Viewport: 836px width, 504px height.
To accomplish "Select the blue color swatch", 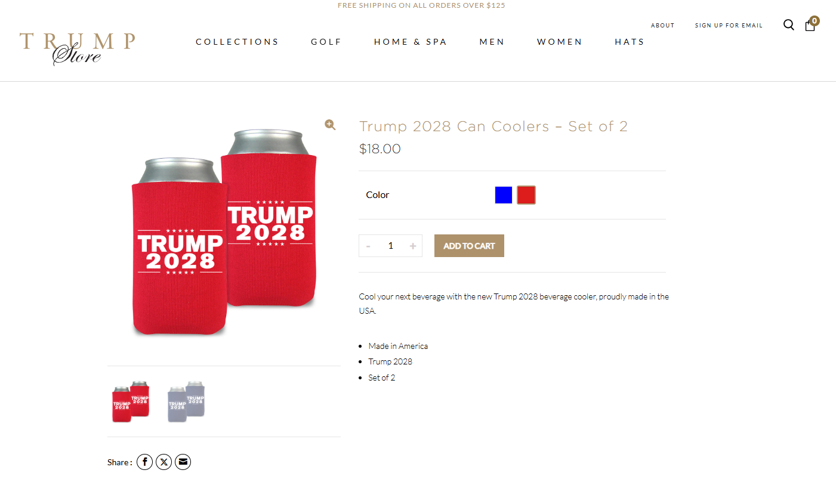I will [x=504, y=195].
